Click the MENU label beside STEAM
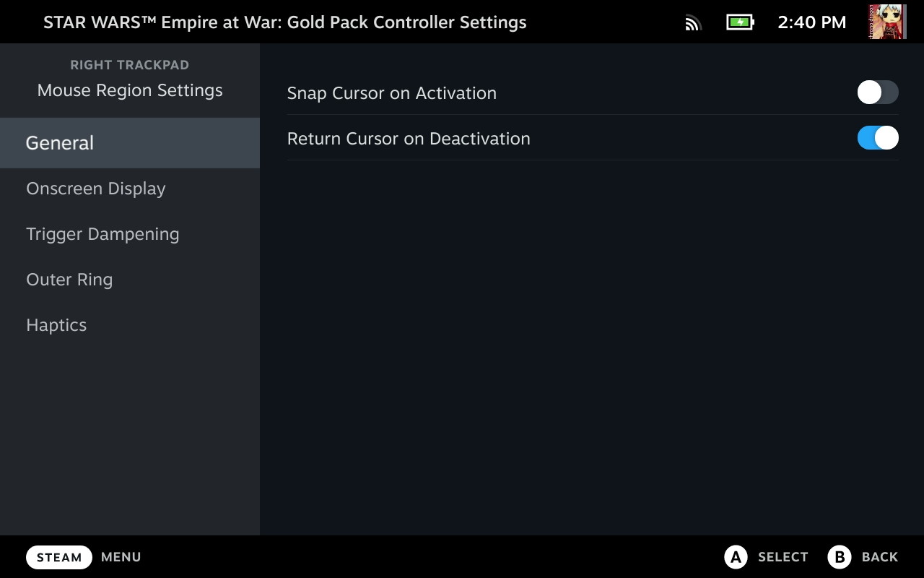 pos(121,557)
